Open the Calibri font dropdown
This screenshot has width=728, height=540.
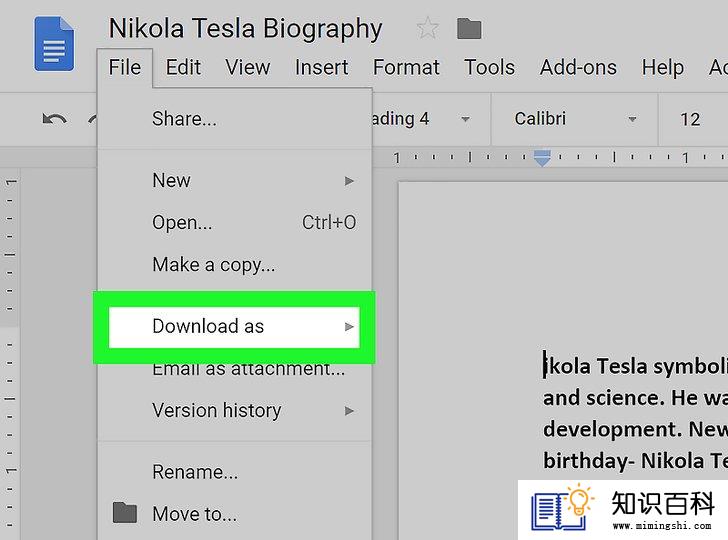point(574,119)
